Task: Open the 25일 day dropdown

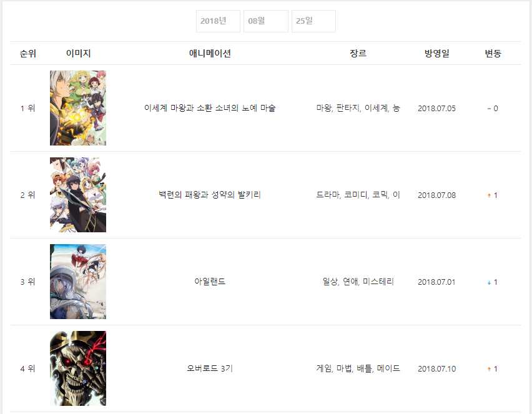Action: (313, 21)
